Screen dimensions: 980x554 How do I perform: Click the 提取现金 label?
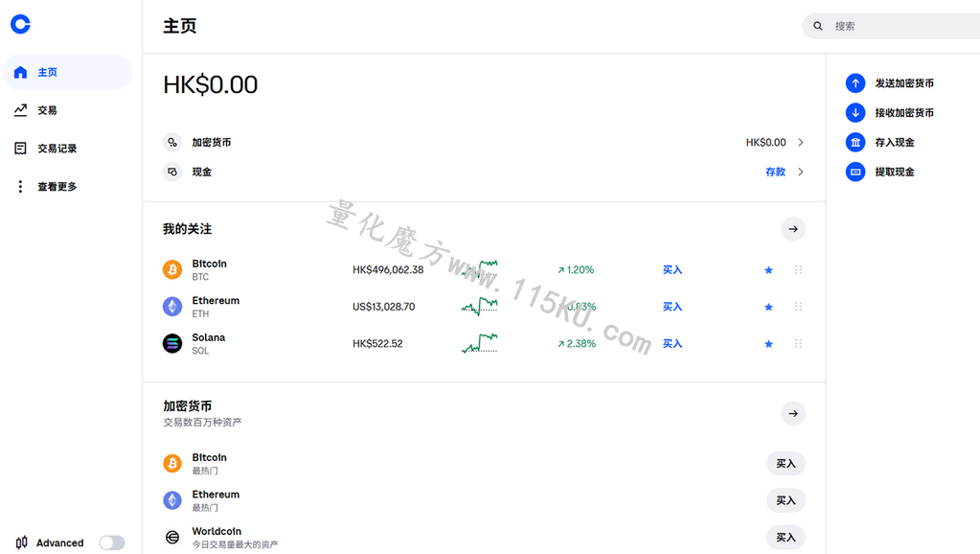coord(895,172)
